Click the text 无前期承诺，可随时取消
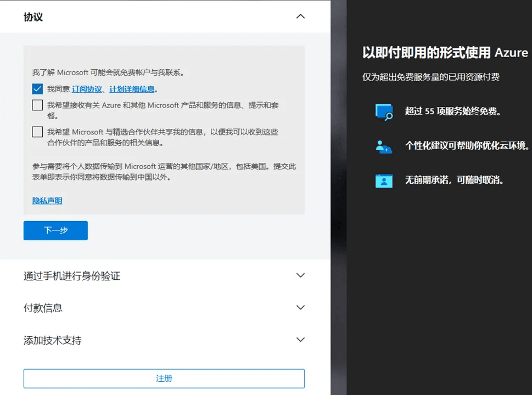 (454, 180)
